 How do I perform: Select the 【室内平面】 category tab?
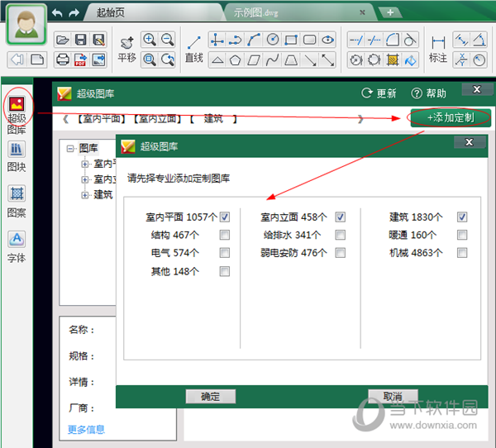pos(102,119)
